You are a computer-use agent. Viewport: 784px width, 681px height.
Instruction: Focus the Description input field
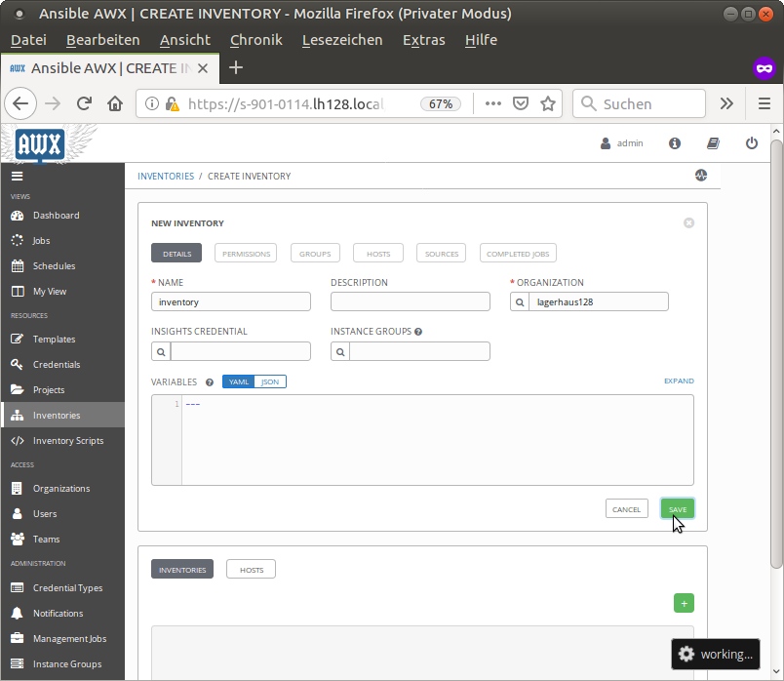(x=410, y=302)
